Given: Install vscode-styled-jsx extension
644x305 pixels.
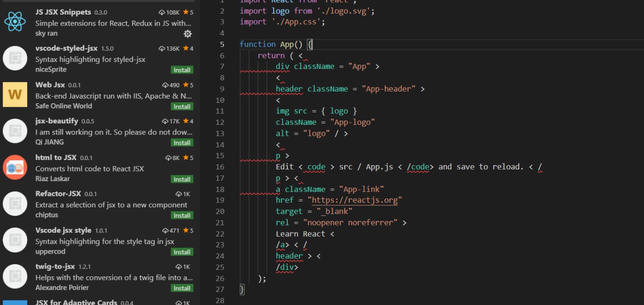Looking at the screenshot, I should [182, 70].
